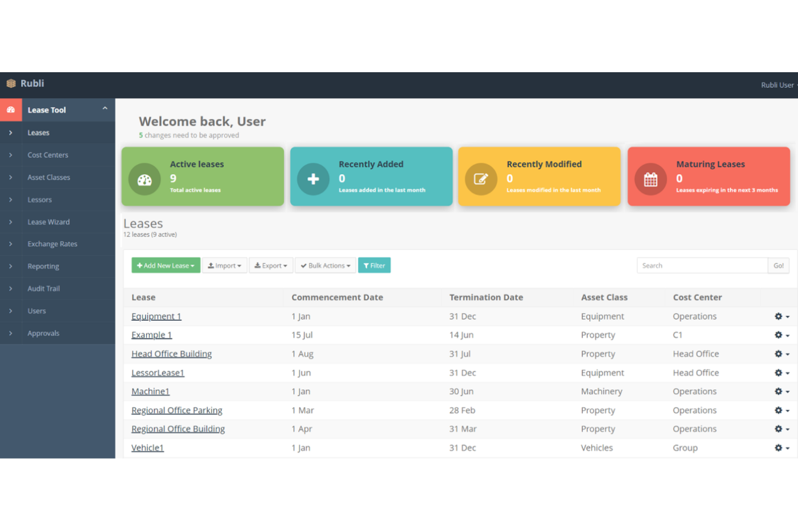The height and width of the screenshot is (532, 798).
Task: Click the chevron arrow beside Users
Action: [x=10, y=311]
